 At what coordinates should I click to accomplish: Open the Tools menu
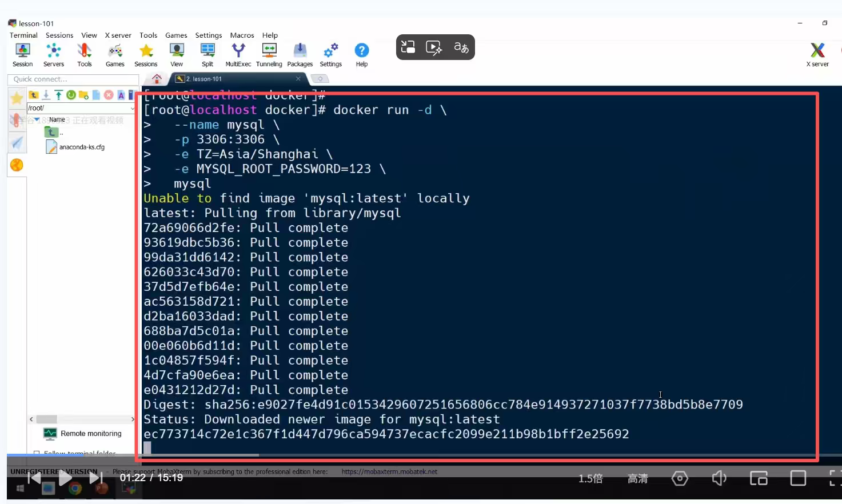[148, 35]
